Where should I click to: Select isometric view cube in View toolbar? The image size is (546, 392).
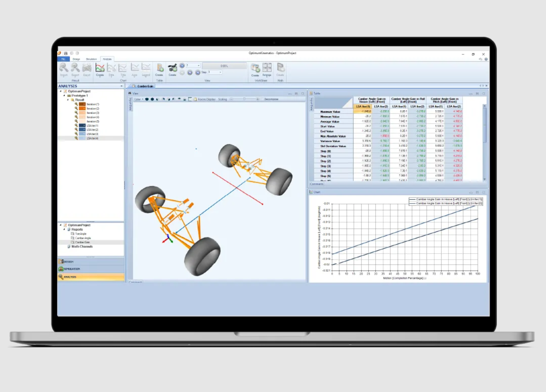pyautogui.click(x=147, y=99)
